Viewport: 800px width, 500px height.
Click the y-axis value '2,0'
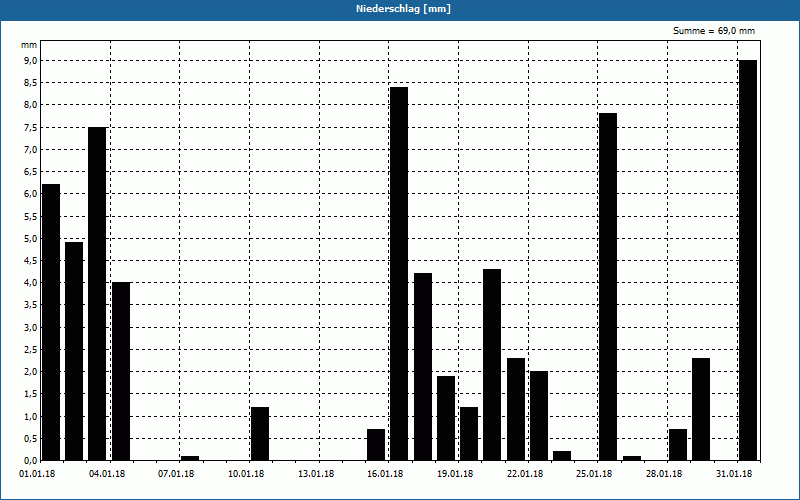click(x=31, y=372)
